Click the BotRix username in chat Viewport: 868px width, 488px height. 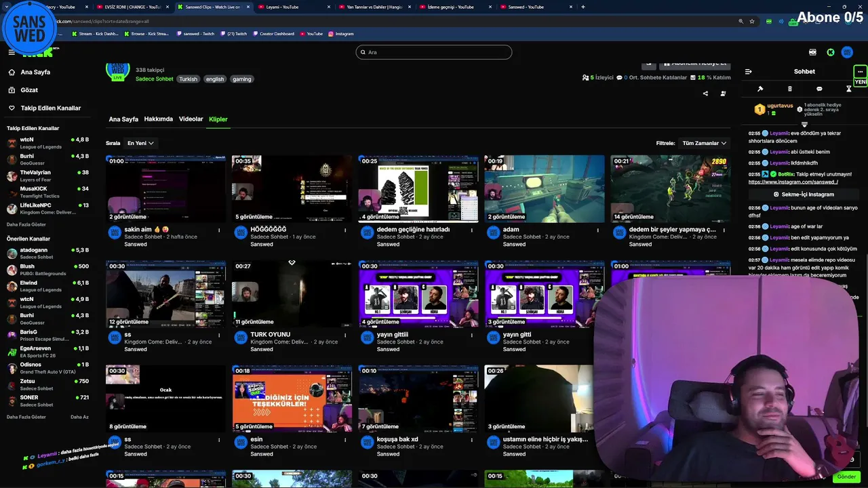(x=786, y=174)
